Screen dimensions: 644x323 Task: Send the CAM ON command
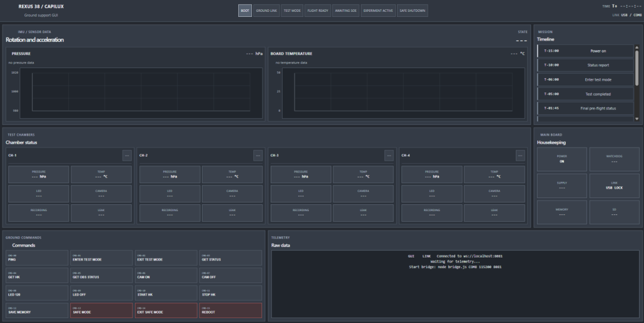click(x=166, y=276)
